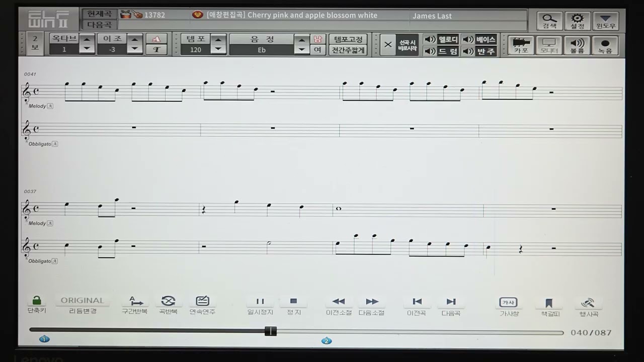
Task: Click the Melody label at measure 0041
Action: [37, 106]
